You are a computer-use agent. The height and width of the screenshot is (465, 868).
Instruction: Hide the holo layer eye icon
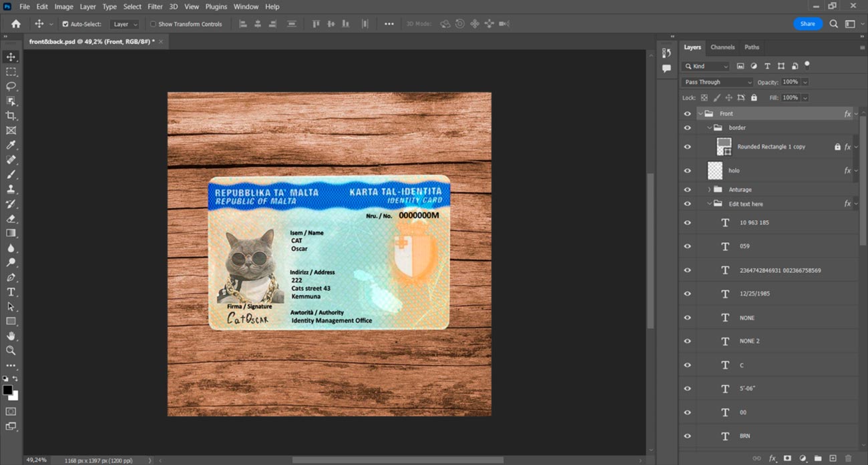click(687, 171)
